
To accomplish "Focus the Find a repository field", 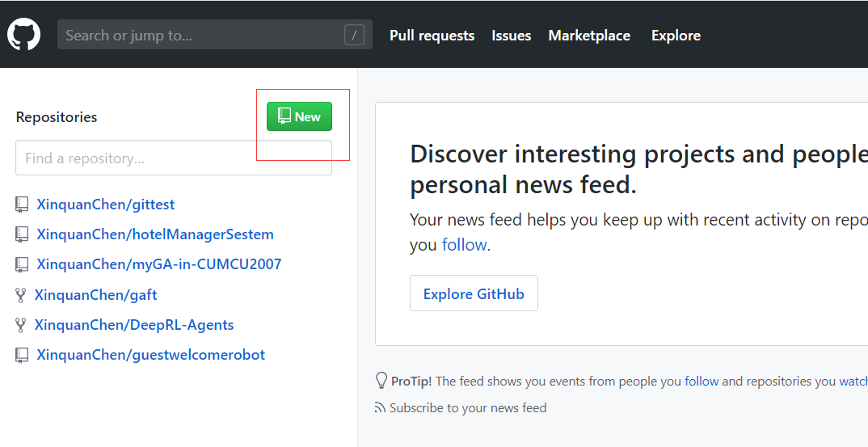I will [x=174, y=158].
